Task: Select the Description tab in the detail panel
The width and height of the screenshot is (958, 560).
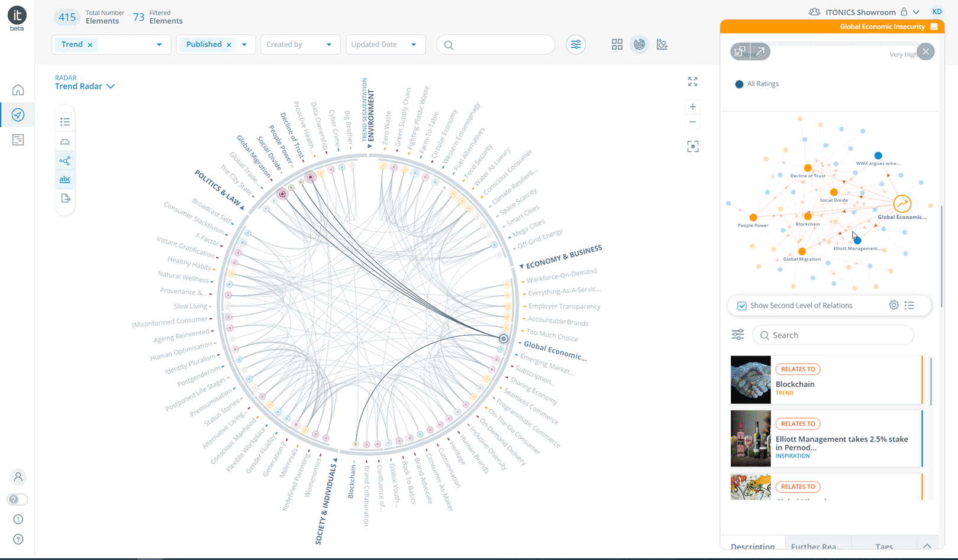Action: point(752,547)
